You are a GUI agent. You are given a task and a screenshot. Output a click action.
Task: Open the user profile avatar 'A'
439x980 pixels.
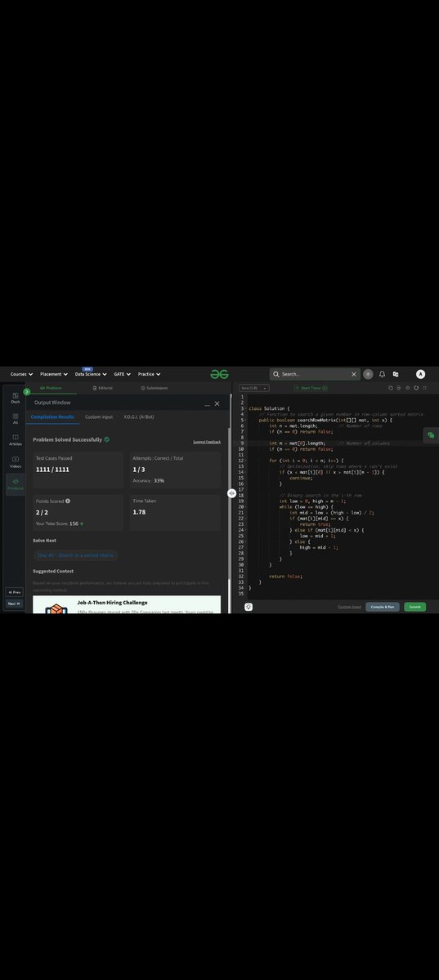tap(420, 374)
